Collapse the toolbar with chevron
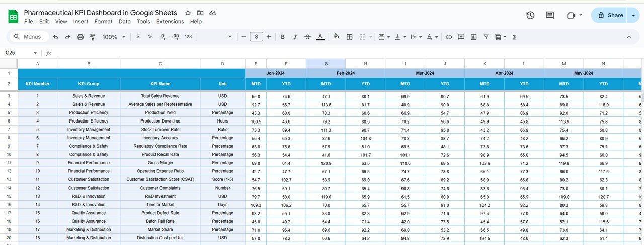Screen dimensions: 644x245 [x=629, y=37]
